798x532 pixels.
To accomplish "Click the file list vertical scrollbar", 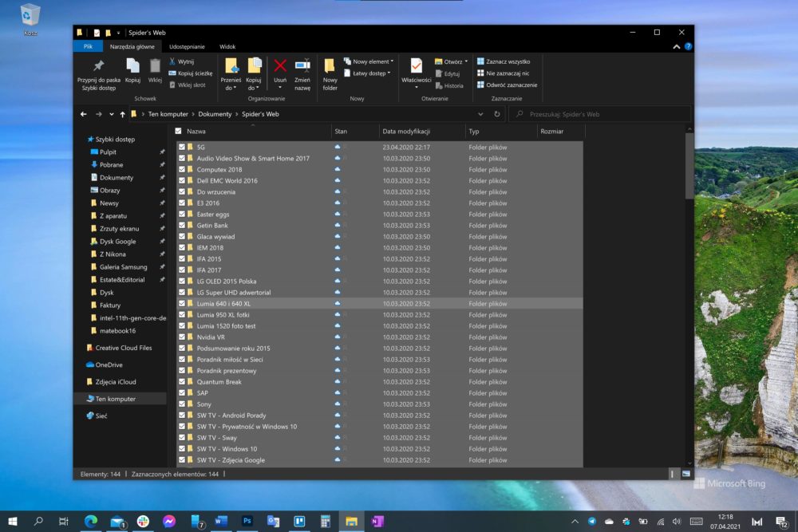I will click(x=689, y=166).
